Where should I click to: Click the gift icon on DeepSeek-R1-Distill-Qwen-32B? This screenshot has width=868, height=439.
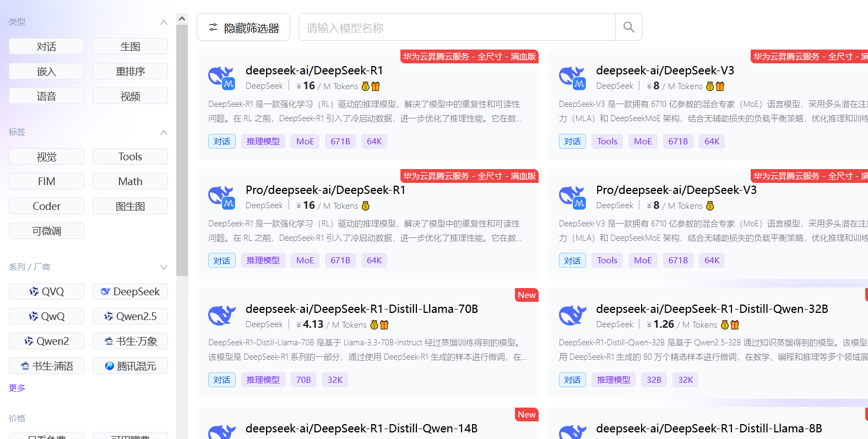point(735,325)
